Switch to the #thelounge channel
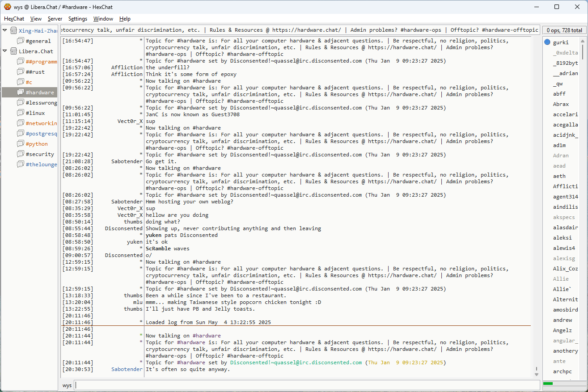Screen dimensions: 588x392 coord(41,164)
